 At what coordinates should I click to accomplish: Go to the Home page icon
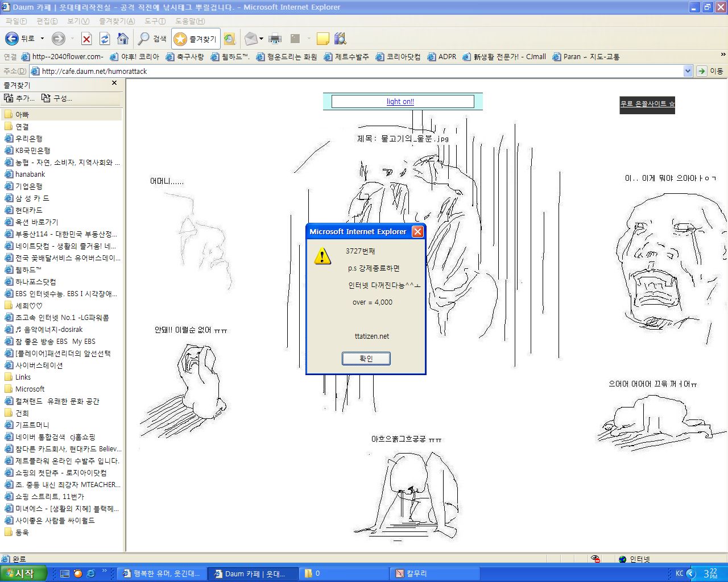tap(122, 39)
